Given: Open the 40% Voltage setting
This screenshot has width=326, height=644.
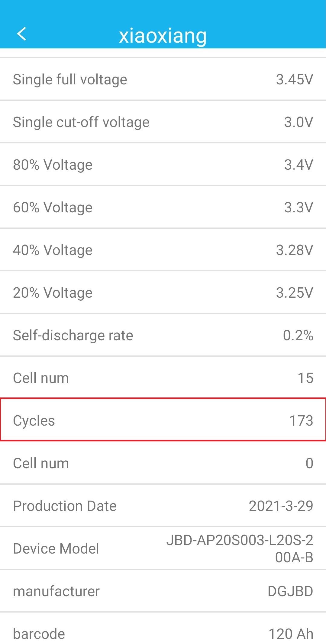Looking at the screenshot, I should [x=163, y=250].
